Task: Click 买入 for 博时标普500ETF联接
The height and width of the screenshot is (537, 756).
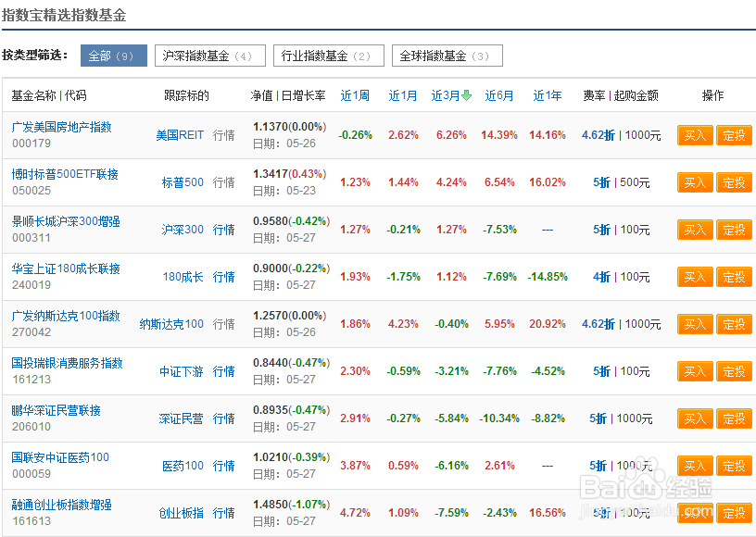Action: [x=695, y=182]
